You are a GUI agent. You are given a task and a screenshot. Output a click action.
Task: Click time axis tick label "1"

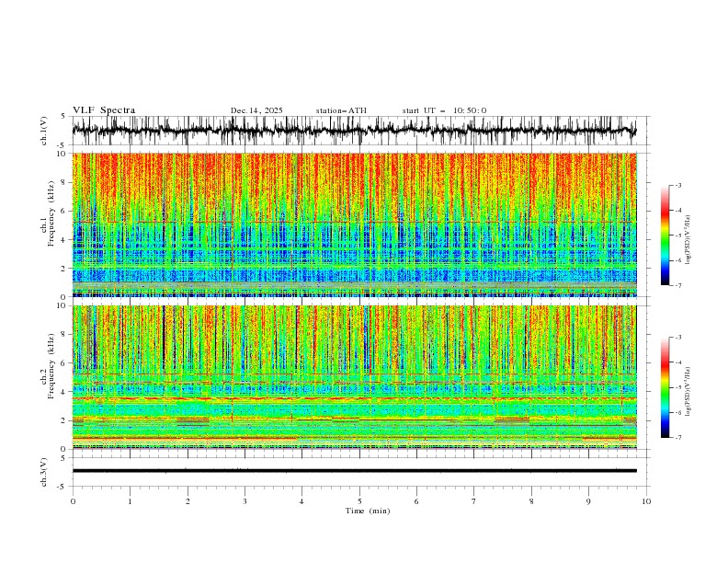click(130, 501)
